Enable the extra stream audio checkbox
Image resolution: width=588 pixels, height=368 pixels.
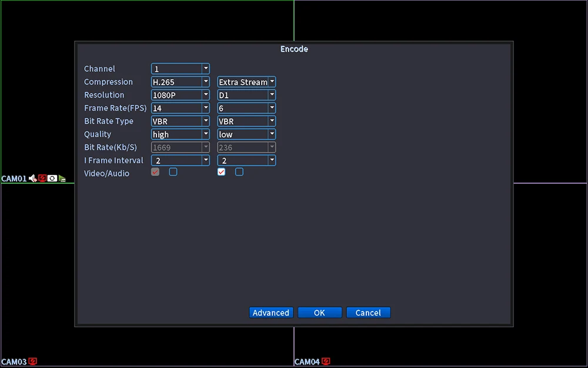(239, 171)
